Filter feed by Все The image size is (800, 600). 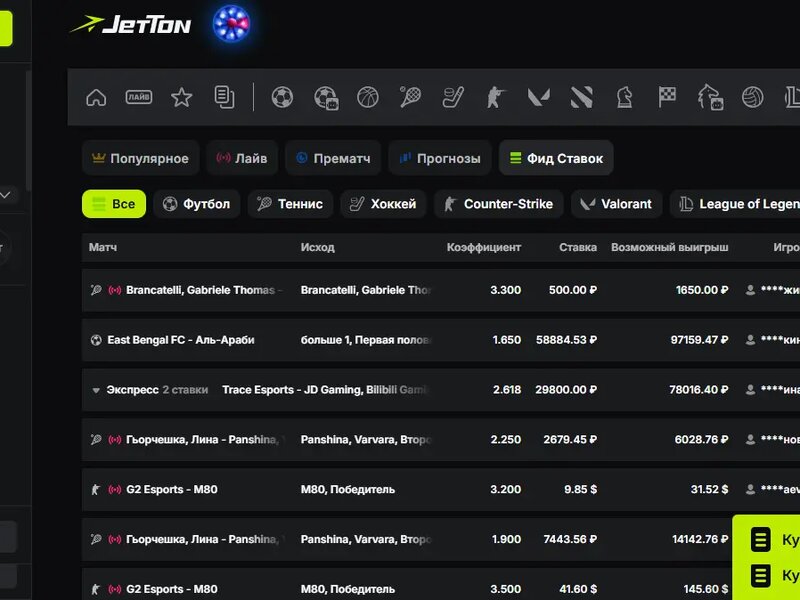[x=114, y=204]
